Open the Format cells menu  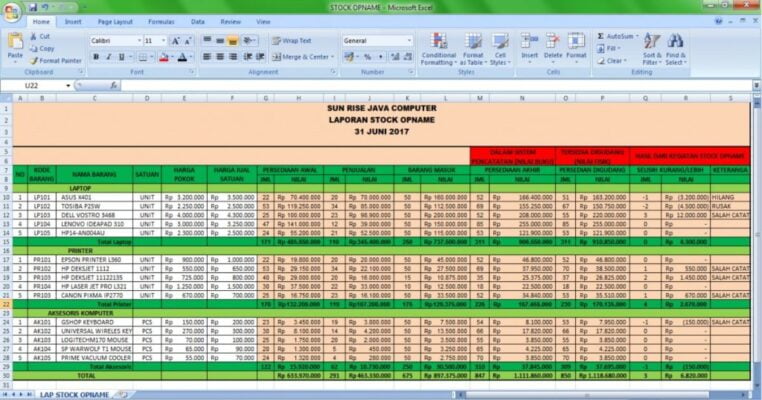pos(576,48)
